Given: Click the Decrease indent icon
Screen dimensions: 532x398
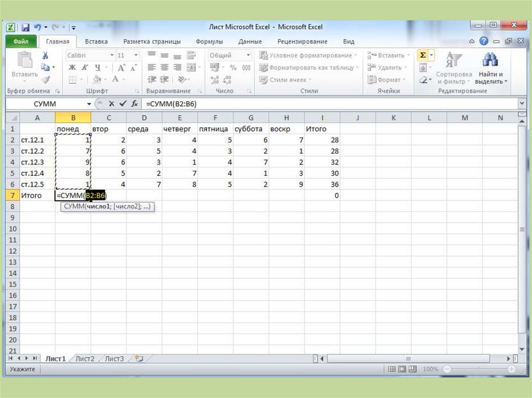Looking at the screenshot, I should (152, 79).
